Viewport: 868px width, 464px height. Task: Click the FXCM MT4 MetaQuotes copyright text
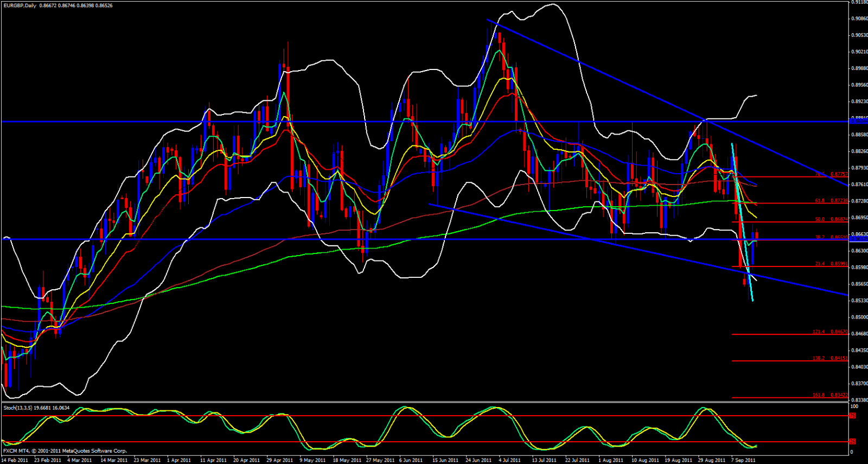coord(65,451)
